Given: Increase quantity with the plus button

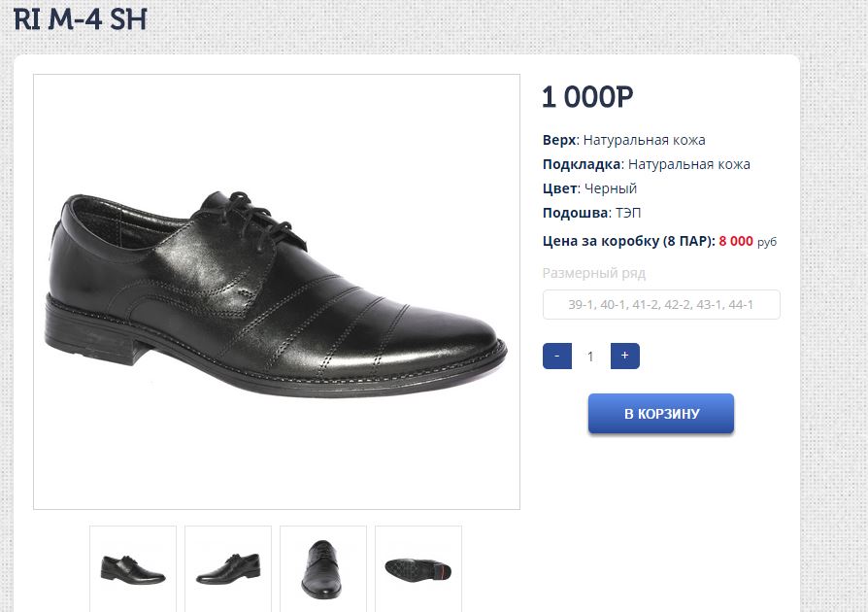Looking at the screenshot, I should [x=624, y=357].
